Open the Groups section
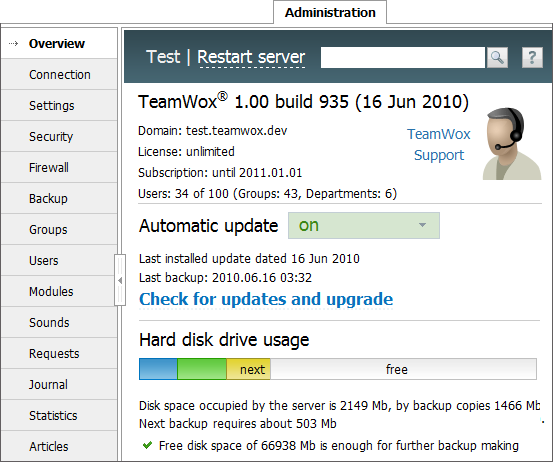 tap(59, 230)
